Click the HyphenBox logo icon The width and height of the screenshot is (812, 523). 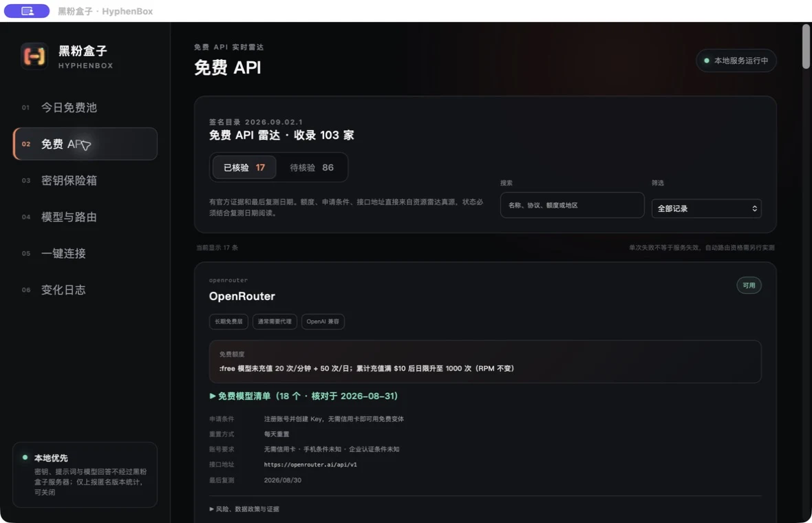click(x=34, y=56)
